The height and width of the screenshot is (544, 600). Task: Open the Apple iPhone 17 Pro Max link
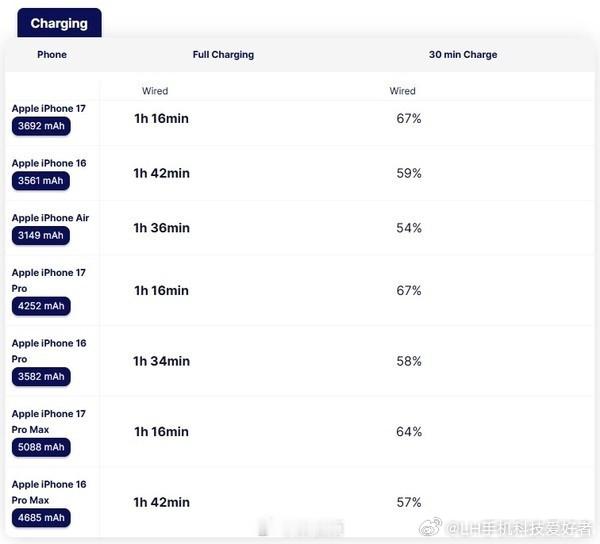49,422
